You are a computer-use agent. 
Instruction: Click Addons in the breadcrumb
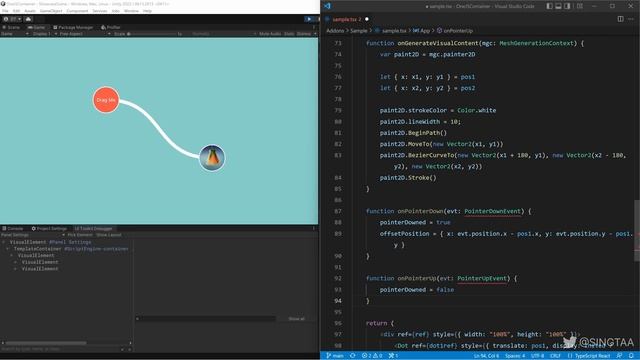click(x=335, y=31)
